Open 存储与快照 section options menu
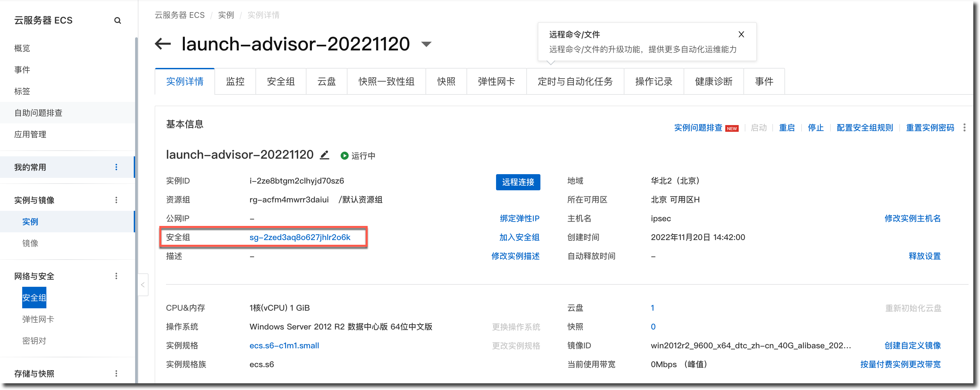 (x=116, y=373)
